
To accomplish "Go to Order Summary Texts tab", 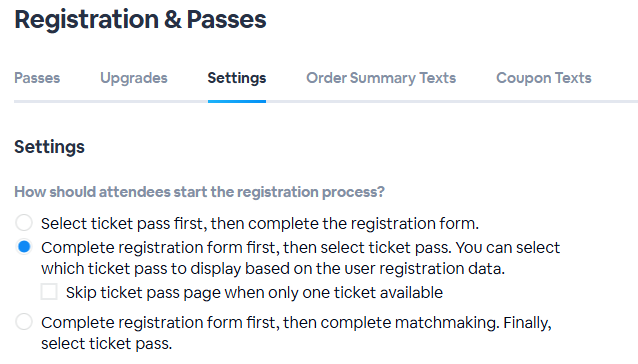I will (381, 78).
